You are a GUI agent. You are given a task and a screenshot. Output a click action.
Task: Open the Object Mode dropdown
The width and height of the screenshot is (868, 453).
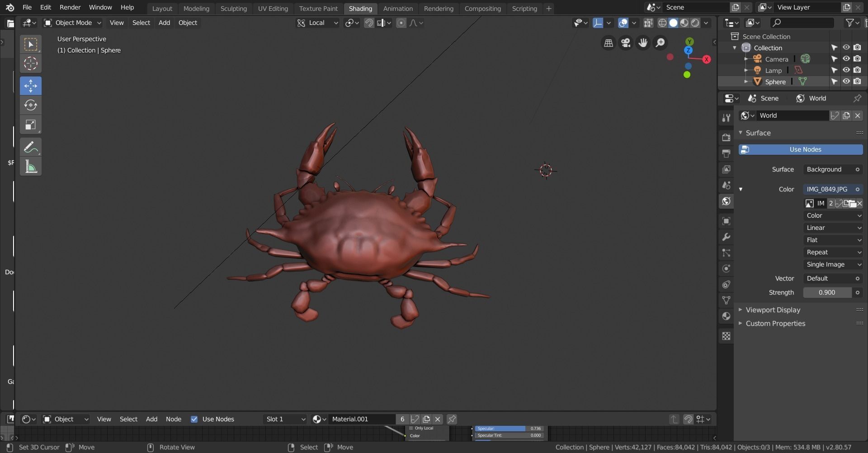coord(72,23)
